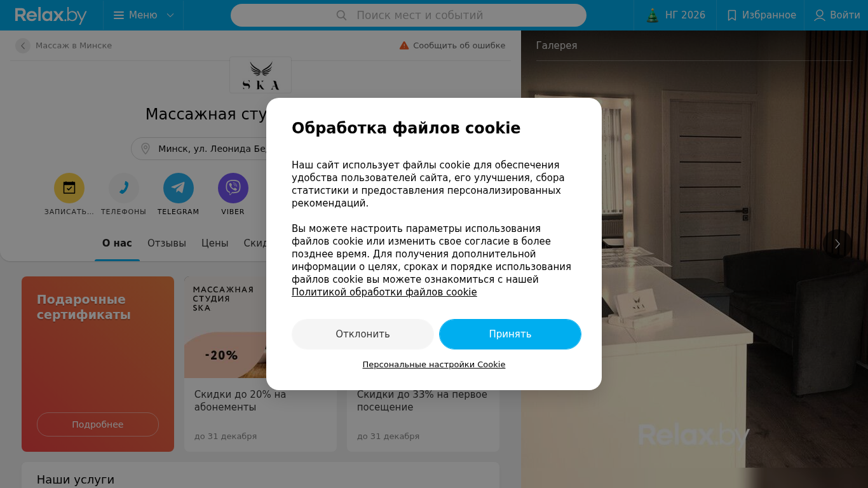
Task: Open the Viber contact icon
Action: (233, 188)
